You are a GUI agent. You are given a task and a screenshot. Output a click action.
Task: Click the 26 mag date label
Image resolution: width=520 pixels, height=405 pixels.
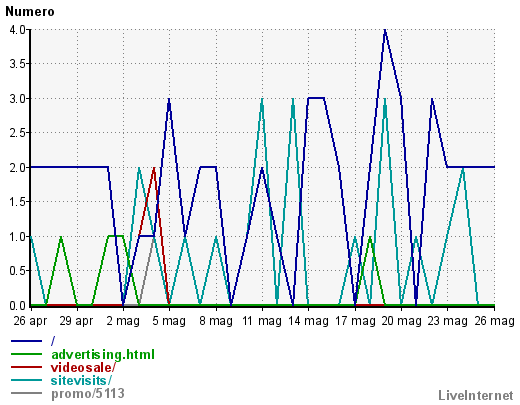pos(494,321)
